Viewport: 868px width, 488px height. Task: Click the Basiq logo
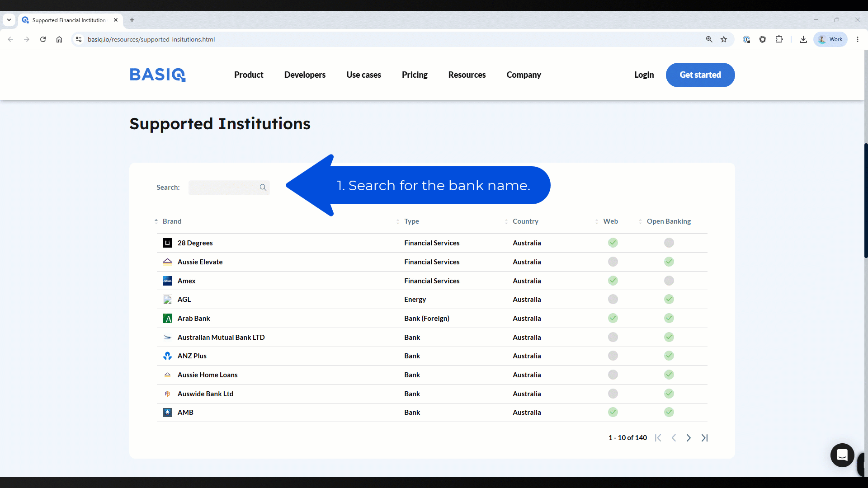click(158, 75)
